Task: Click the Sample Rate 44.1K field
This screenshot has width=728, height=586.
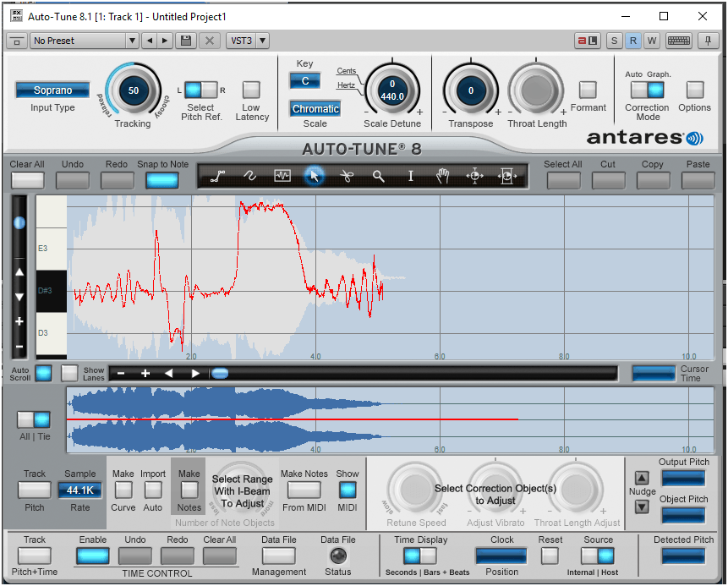Action: (79, 490)
